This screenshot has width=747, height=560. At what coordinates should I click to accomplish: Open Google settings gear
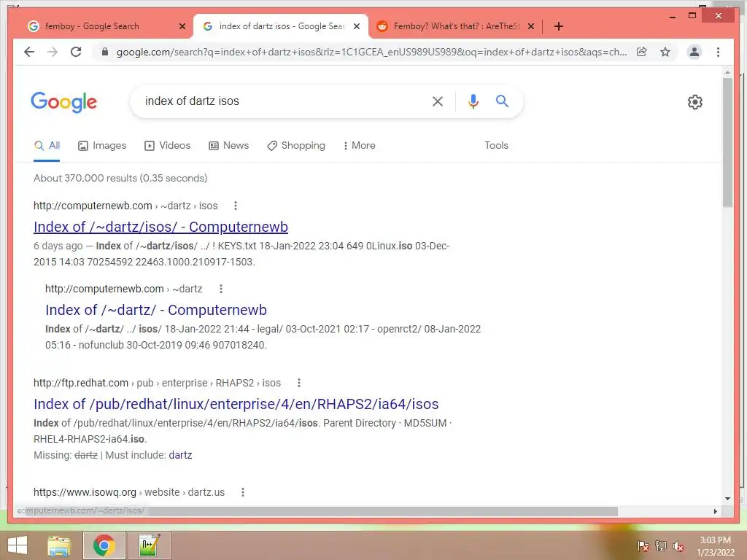(695, 102)
